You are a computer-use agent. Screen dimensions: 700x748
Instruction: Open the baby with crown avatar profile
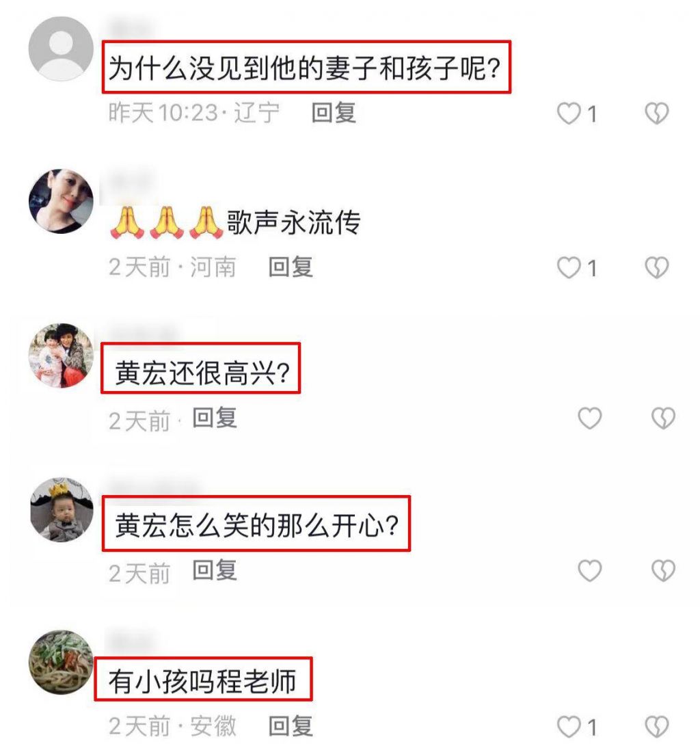point(62,509)
